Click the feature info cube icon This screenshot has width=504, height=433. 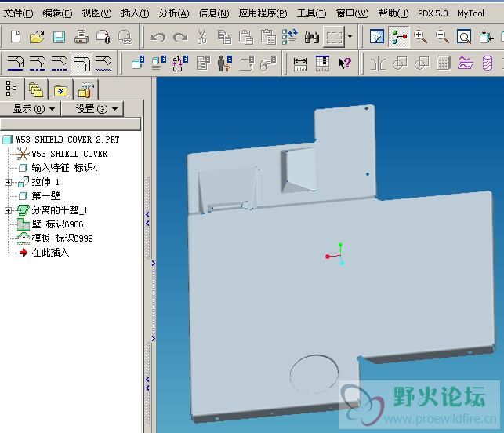(138, 63)
